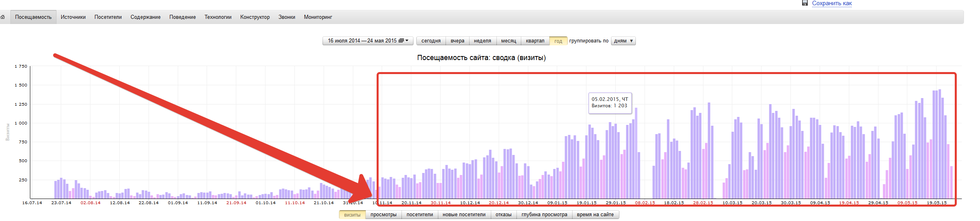Click the 21.09.14 axis date label

[236, 203]
